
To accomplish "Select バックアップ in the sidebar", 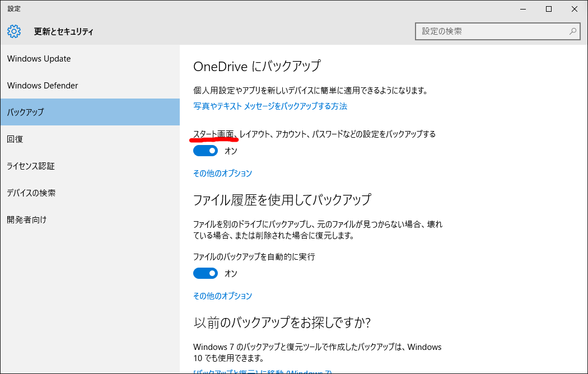I will [90, 112].
